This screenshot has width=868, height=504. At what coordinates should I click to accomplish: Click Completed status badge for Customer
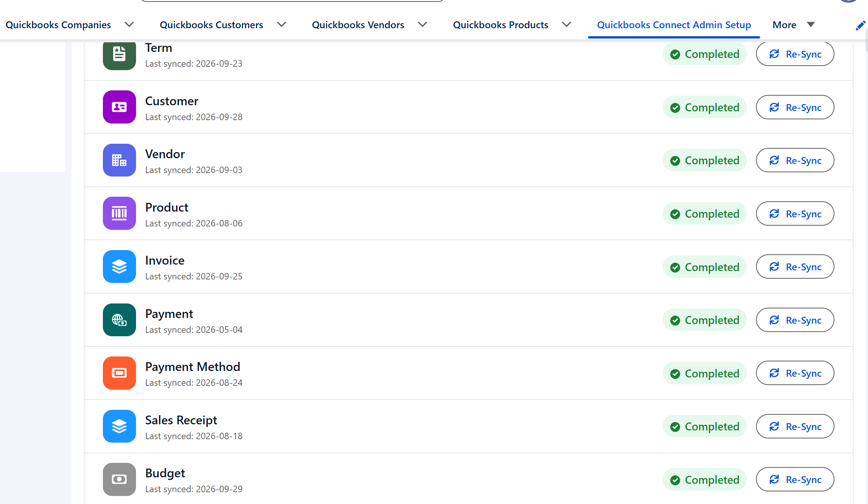[705, 108]
